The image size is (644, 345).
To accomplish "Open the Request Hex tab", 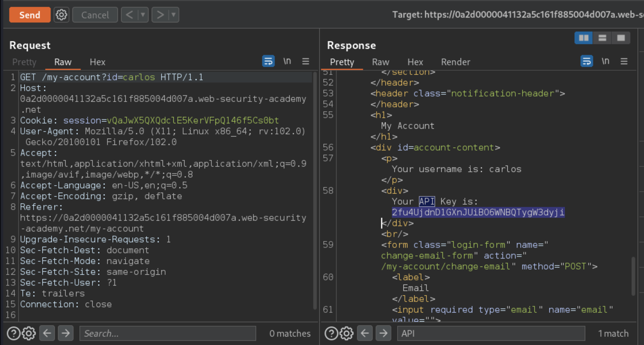I will (x=98, y=62).
